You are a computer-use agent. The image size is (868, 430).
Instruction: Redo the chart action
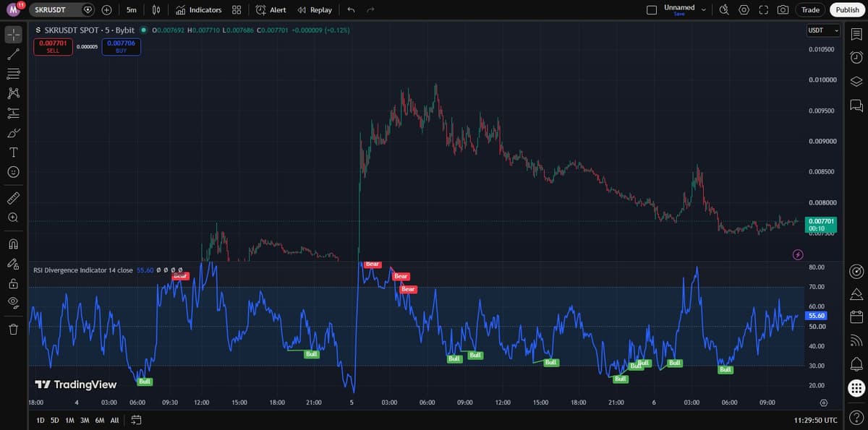pos(370,10)
